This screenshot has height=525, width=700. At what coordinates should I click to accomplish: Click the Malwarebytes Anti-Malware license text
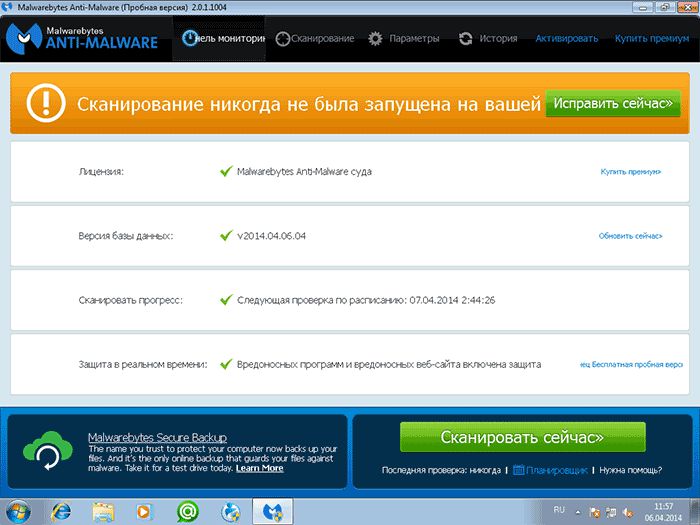coord(304,172)
